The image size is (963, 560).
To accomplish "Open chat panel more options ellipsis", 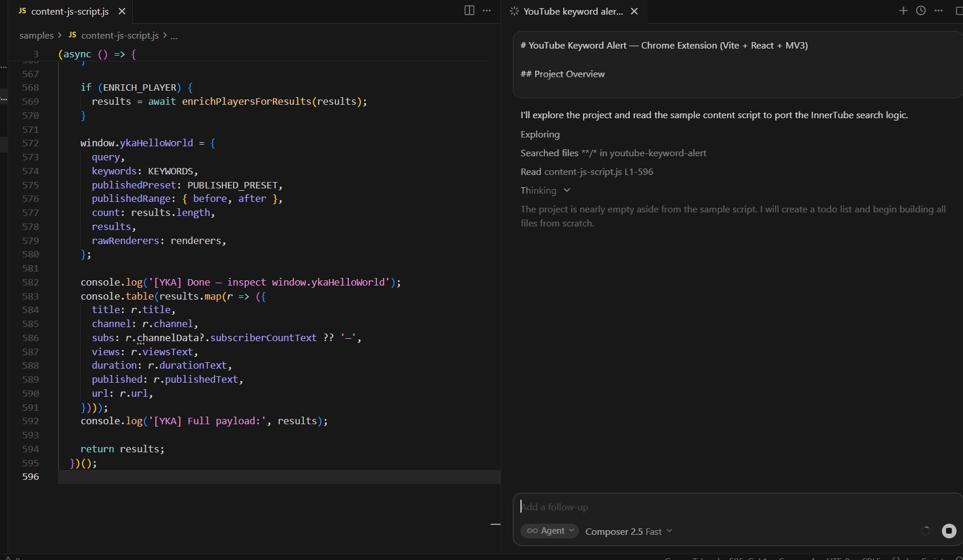I will [x=938, y=11].
